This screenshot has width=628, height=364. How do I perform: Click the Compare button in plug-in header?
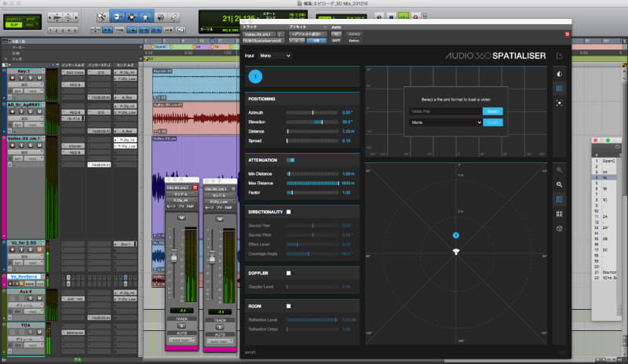tap(316, 41)
